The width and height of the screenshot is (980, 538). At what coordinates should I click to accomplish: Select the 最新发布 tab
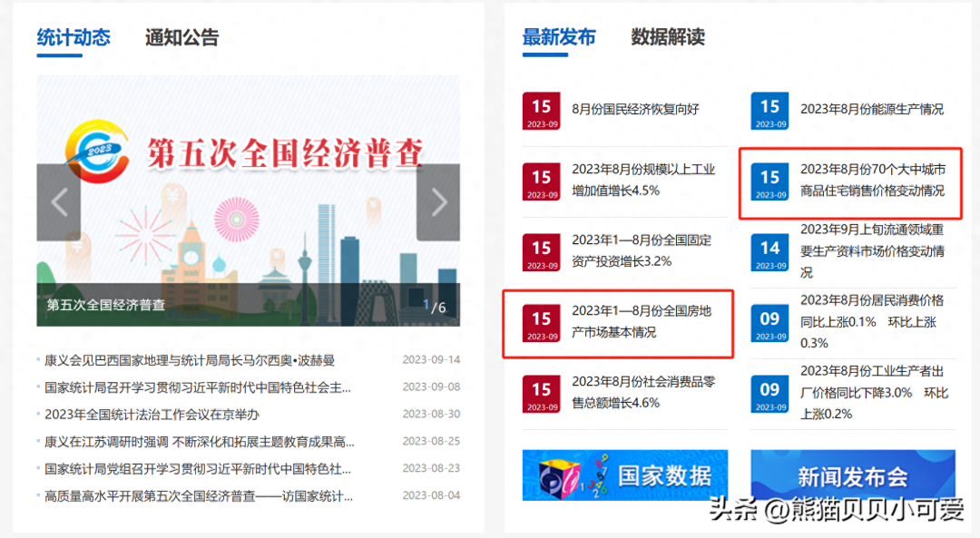[x=559, y=37]
